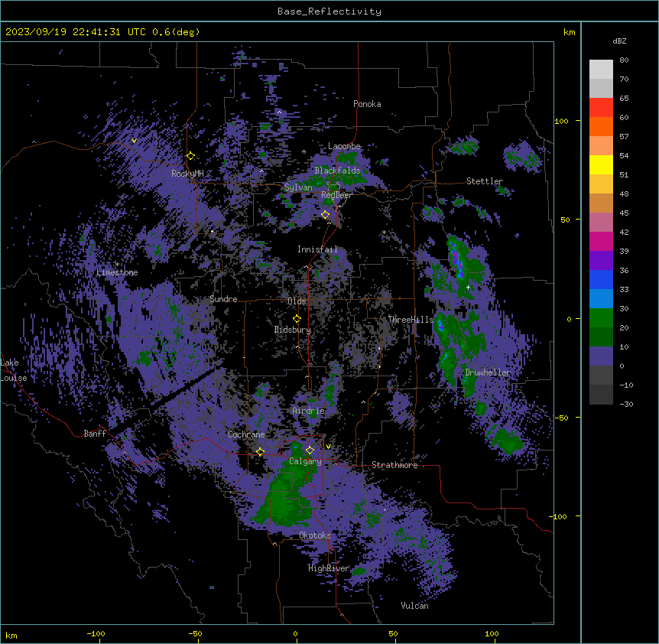Click the Airdrie label

coord(309,411)
